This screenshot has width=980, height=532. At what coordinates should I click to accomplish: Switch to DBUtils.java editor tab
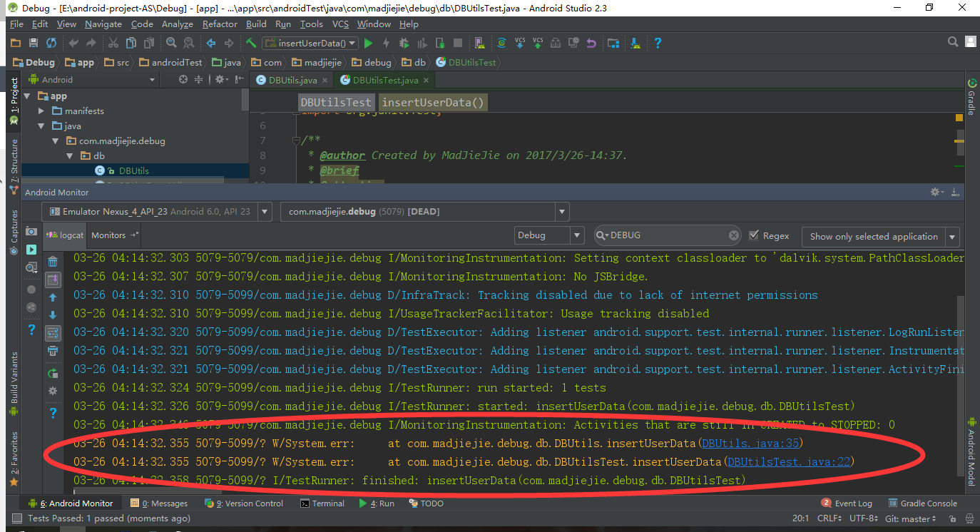292,81
